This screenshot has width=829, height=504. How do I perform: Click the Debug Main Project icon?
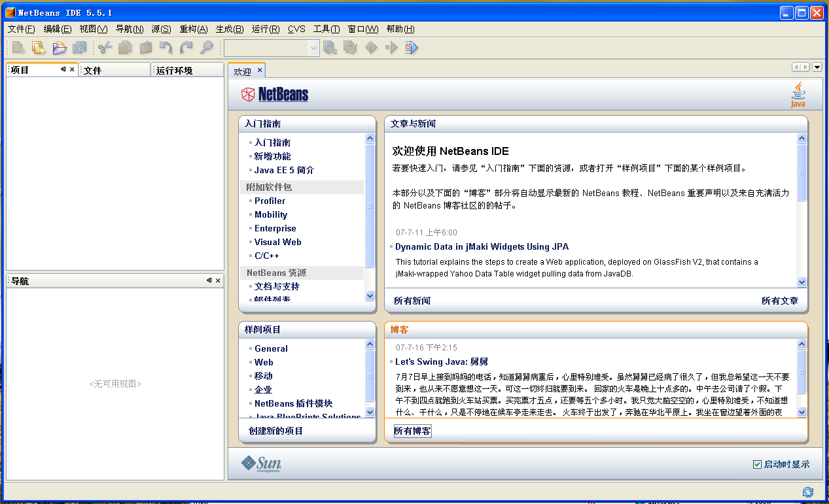(x=391, y=48)
